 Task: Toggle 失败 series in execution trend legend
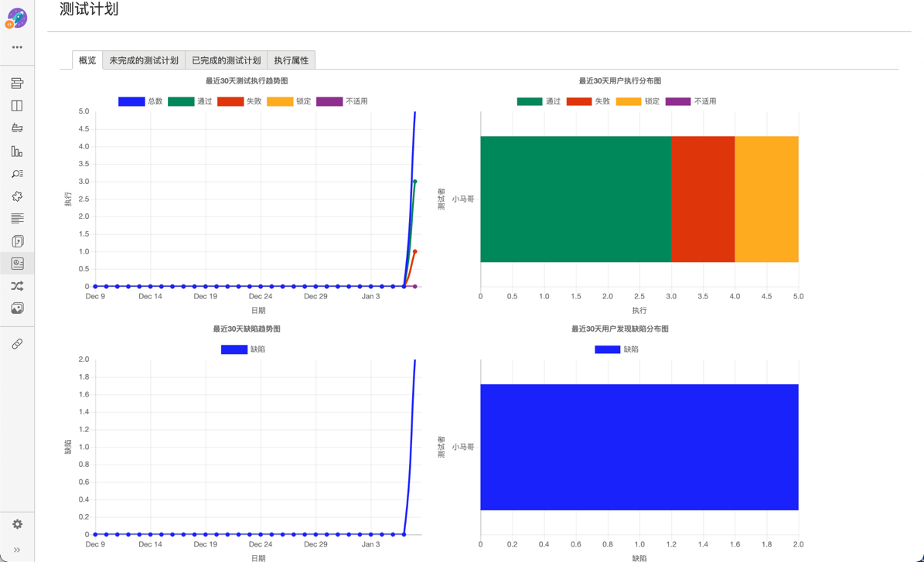click(x=239, y=101)
